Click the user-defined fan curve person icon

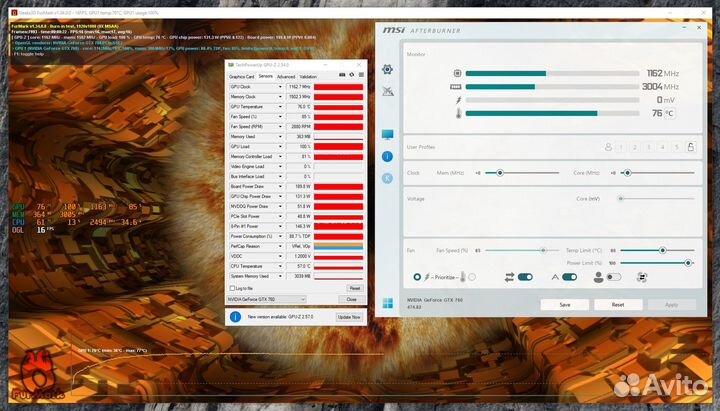[598, 277]
